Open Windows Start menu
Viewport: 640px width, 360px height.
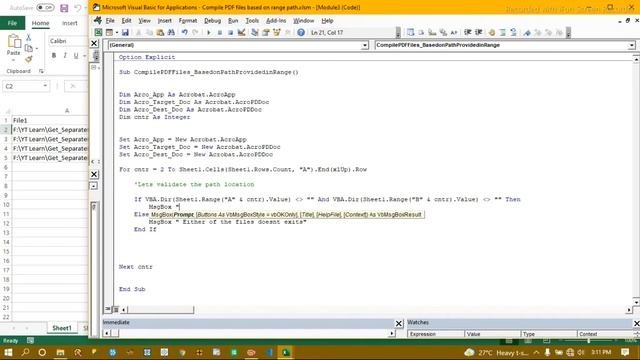(8, 352)
